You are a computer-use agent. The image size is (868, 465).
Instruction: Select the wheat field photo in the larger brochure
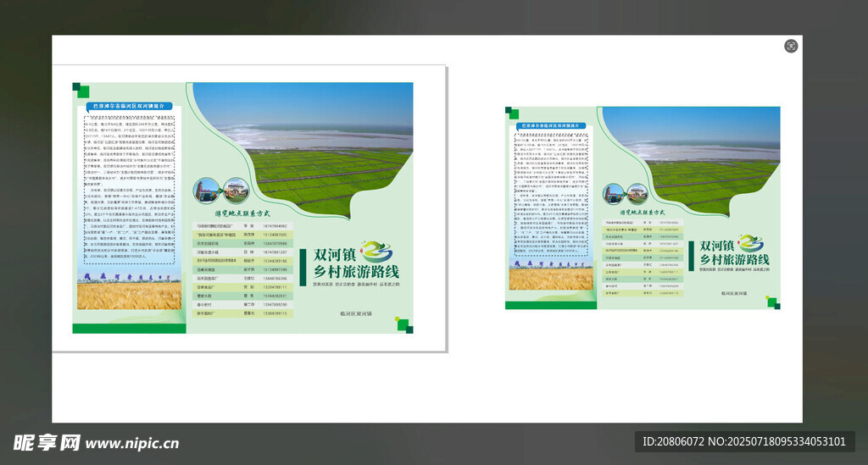[129, 295]
